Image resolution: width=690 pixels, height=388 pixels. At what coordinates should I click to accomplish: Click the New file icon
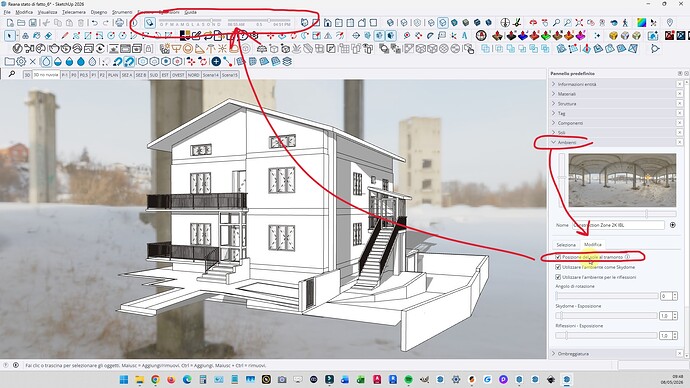point(10,22)
